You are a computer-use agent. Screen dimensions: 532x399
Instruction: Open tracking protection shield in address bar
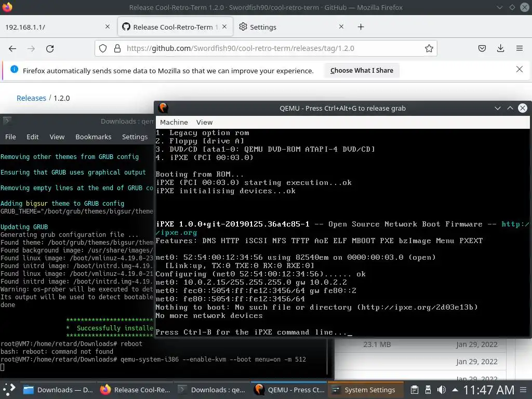(103, 48)
